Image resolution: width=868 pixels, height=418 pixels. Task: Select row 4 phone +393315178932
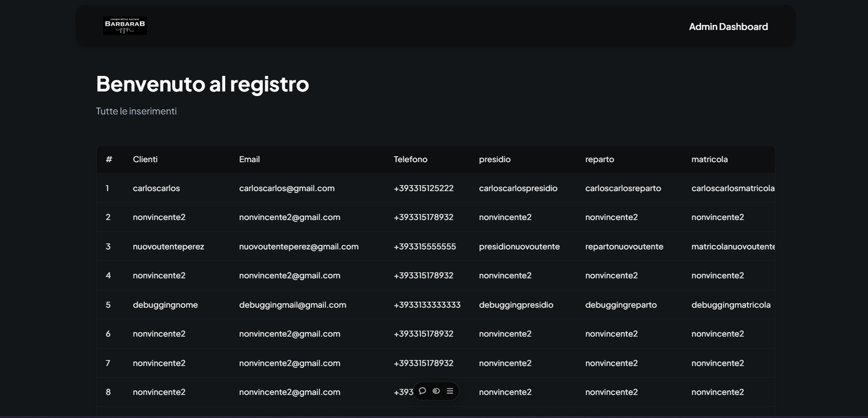pos(424,276)
